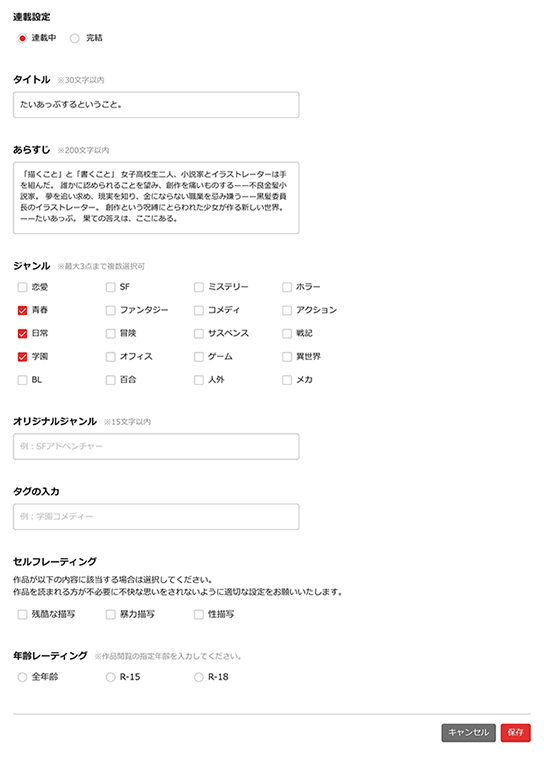Enable the ファンタジー genre checkbox
Viewport: 544px width, 760px height.
point(111,310)
